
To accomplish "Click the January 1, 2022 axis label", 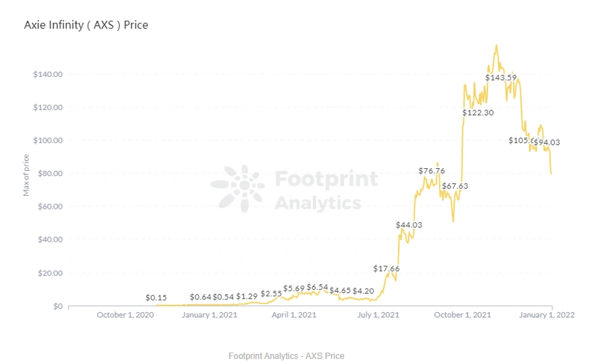I will click(x=546, y=315).
